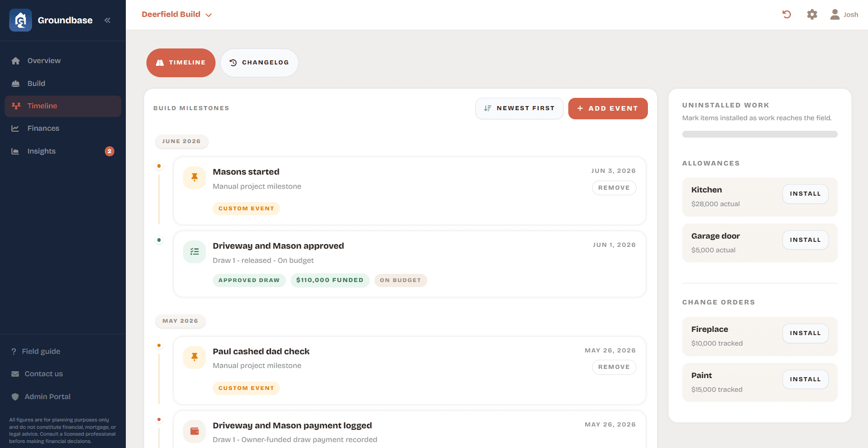Install the Garage door allowance
The image size is (868, 448).
[x=805, y=240]
